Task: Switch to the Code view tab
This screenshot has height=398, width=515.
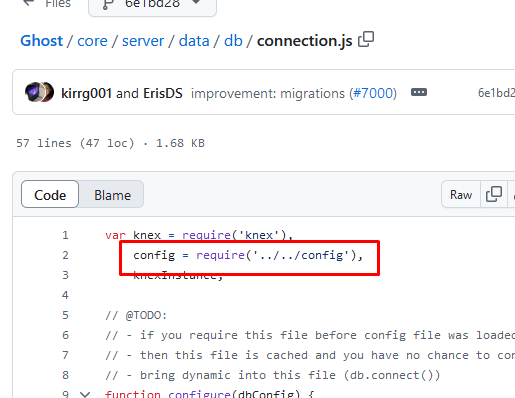Action: tap(50, 195)
